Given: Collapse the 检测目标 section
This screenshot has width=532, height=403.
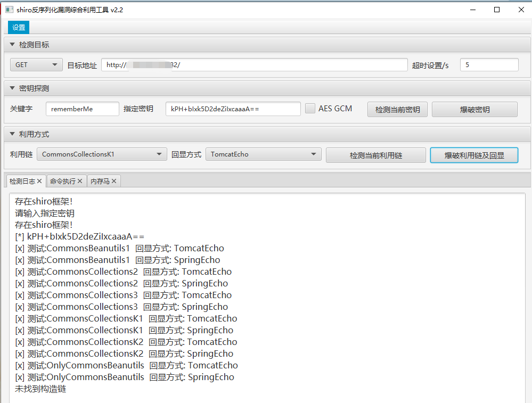Looking at the screenshot, I should (x=12, y=45).
